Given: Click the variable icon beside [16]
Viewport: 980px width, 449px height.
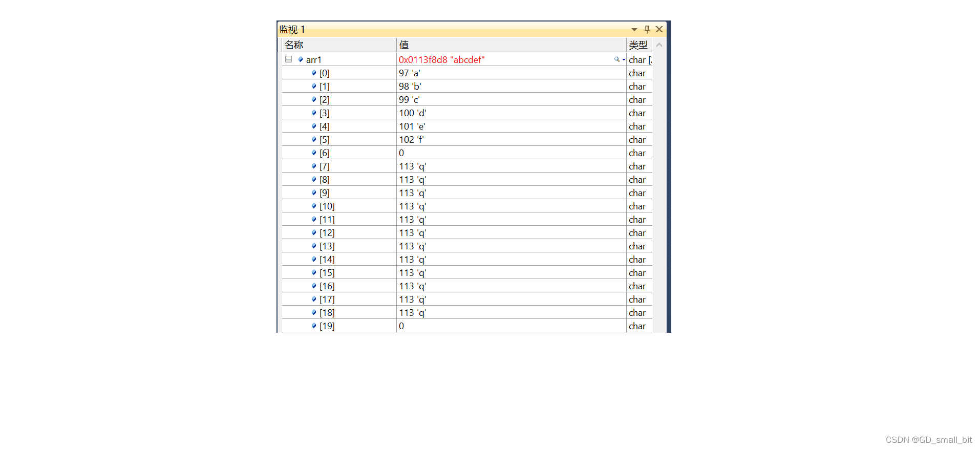Looking at the screenshot, I should tap(314, 286).
